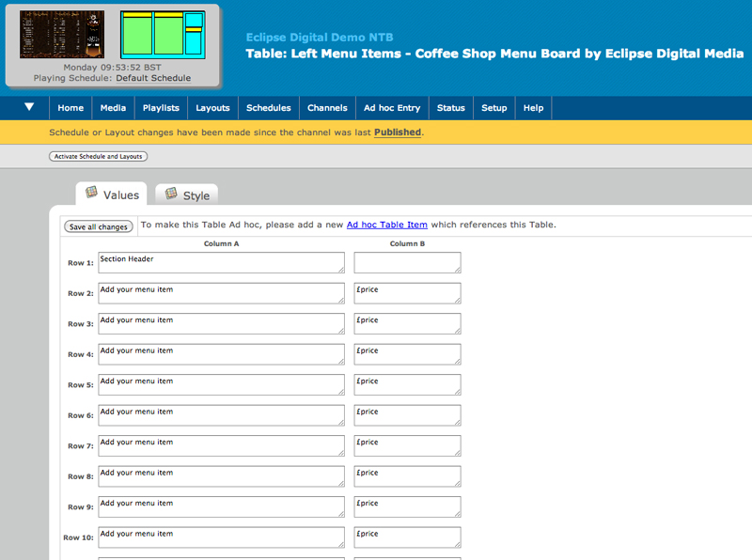Click the Monday 09:53:52 BST clock text
Image resolution: width=752 pixels, height=560 pixels.
coord(112,67)
